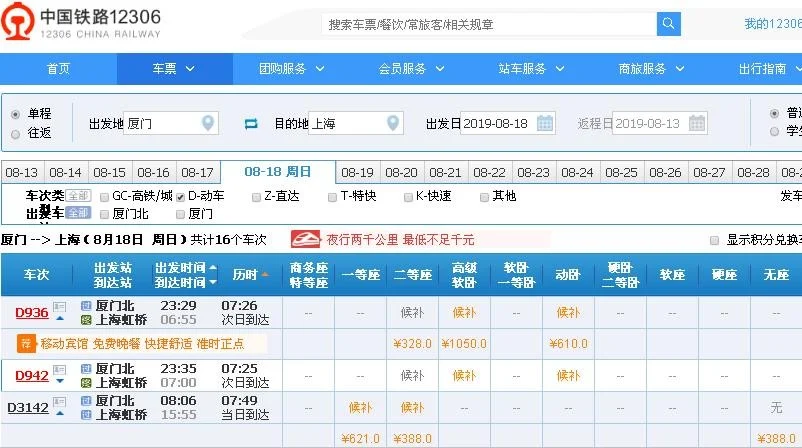Open 我的12306 account link

(773, 24)
